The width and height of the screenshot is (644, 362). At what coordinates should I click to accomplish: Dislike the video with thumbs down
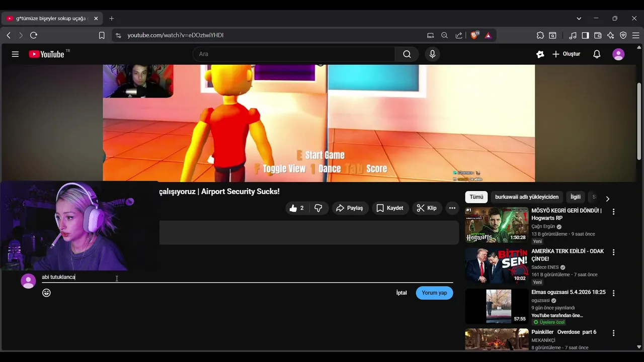[x=318, y=208]
